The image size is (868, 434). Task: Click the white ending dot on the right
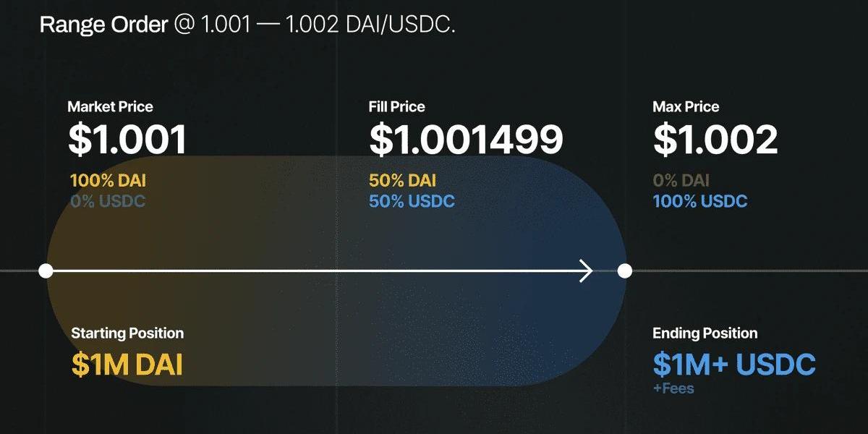coord(625,271)
